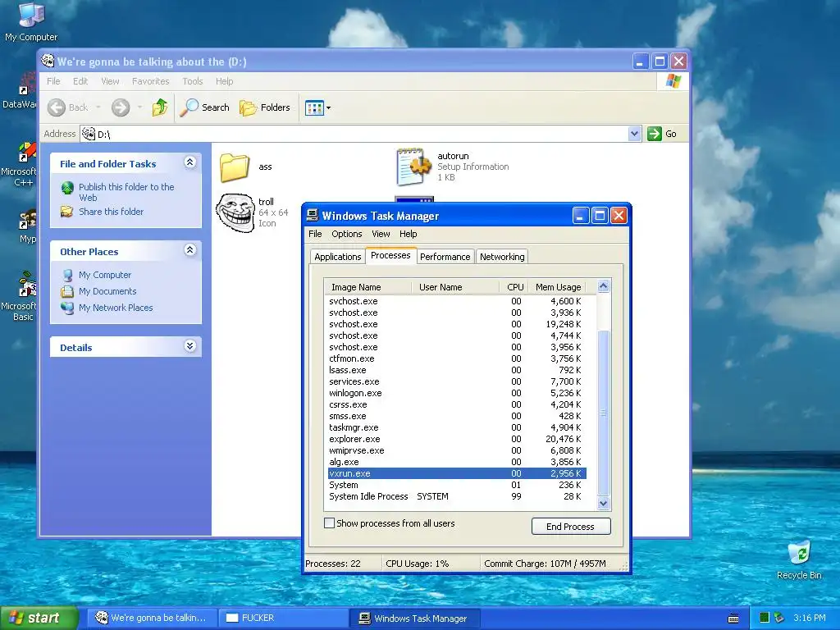Open the address bar dropdown
The image size is (840, 630).
(x=634, y=134)
